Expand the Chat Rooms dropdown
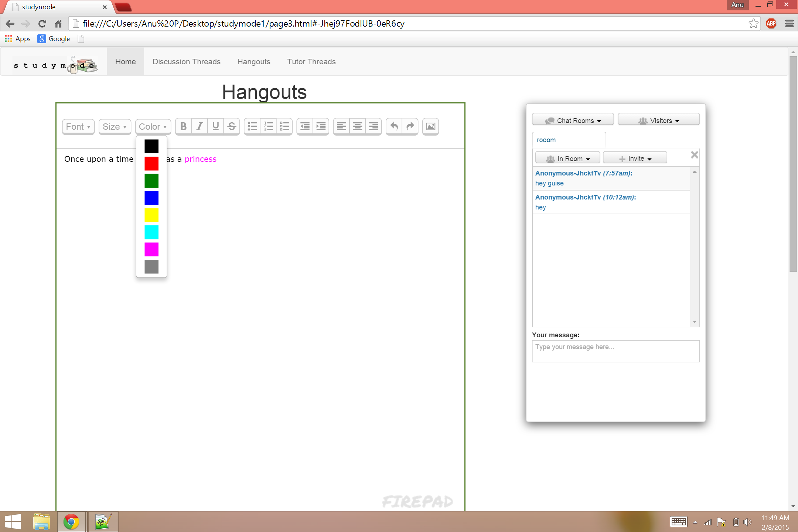The height and width of the screenshot is (532, 798). tap(573, 120)
